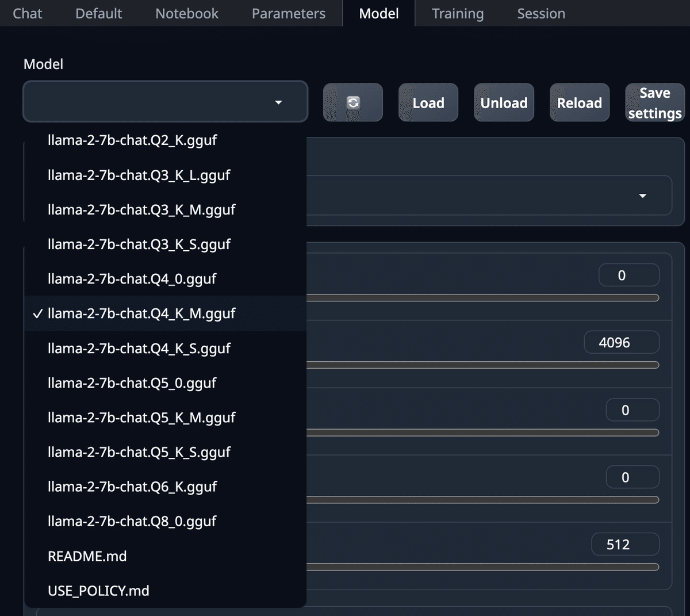Image resolution: width=690 pixels, height=616 pixels.
Task: Select README.md in model list
Action: [x=165, y=556]
